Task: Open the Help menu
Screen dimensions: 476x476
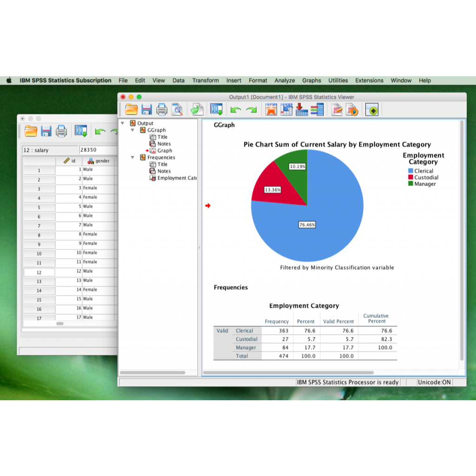Action: [x=425, y=80]
